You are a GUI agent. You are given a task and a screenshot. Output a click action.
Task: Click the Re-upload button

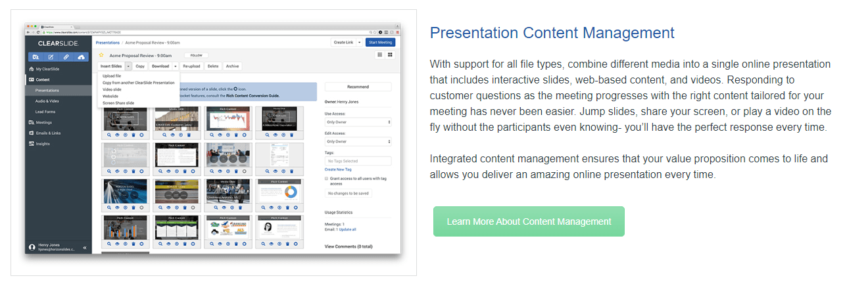tap(191, 66)
